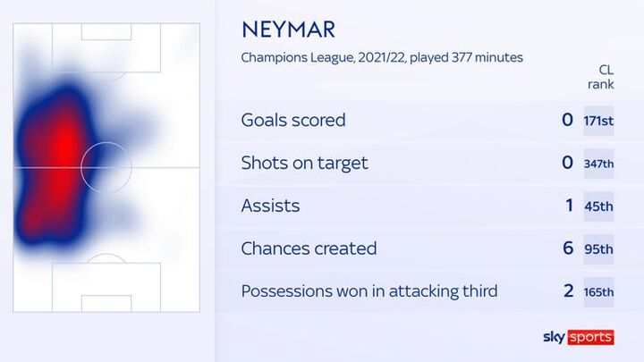Screen dimensions: 644x362
Task: Click the 45th rank badge
Action: [x=599, y=206]
